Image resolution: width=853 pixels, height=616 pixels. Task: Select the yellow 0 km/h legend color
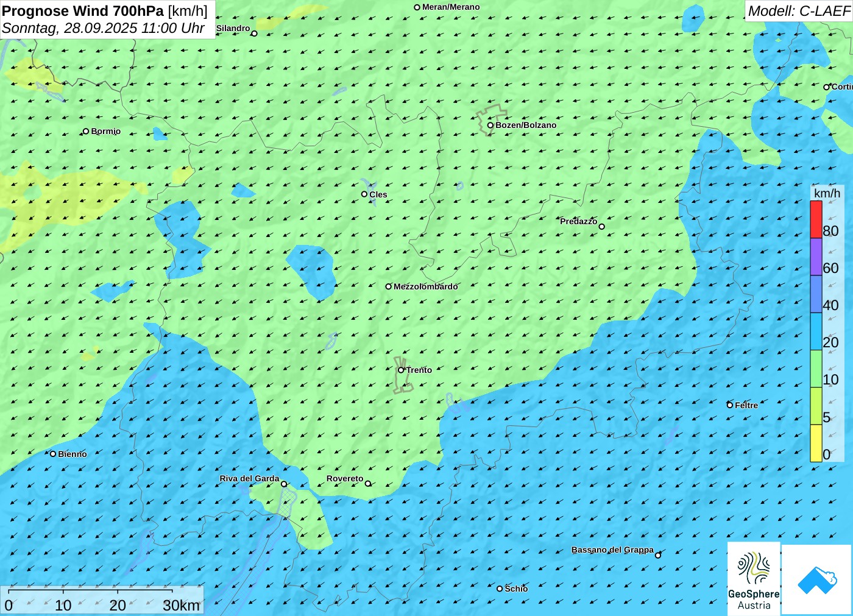tap(816, 443)
